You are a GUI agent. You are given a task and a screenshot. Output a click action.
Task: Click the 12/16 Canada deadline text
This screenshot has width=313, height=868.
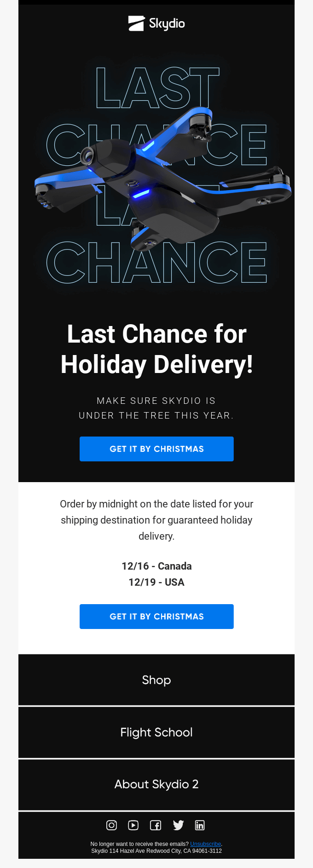click(156, 566)
